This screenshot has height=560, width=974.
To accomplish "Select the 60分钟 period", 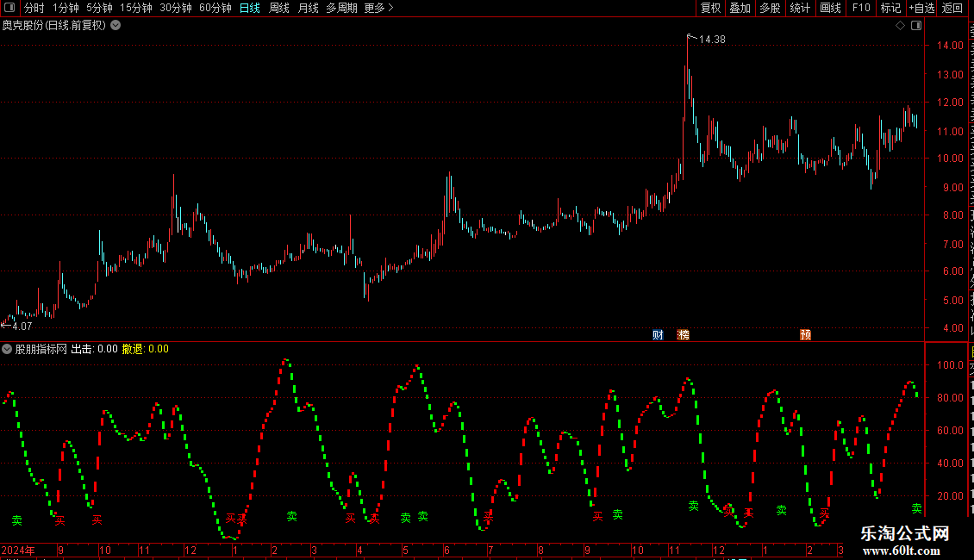I will (x=215, y=8).
